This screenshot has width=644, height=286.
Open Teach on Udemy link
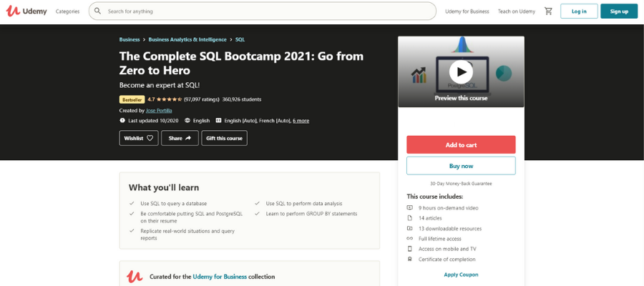pyautogui.click(x=516, y=11)
